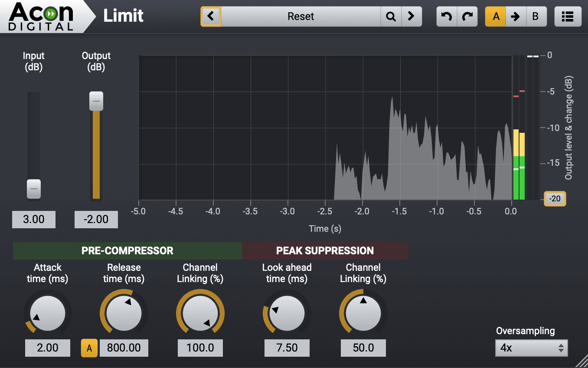Select the PEAK SUPPRESSION section header
Screen dimensions: 588x368
[x=325, y=250]
